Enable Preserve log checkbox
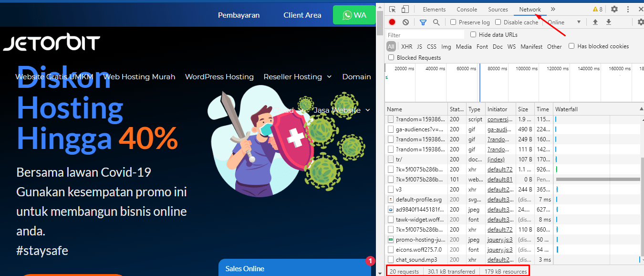This screenshot has width=644, height=276. tap(453, 22)
